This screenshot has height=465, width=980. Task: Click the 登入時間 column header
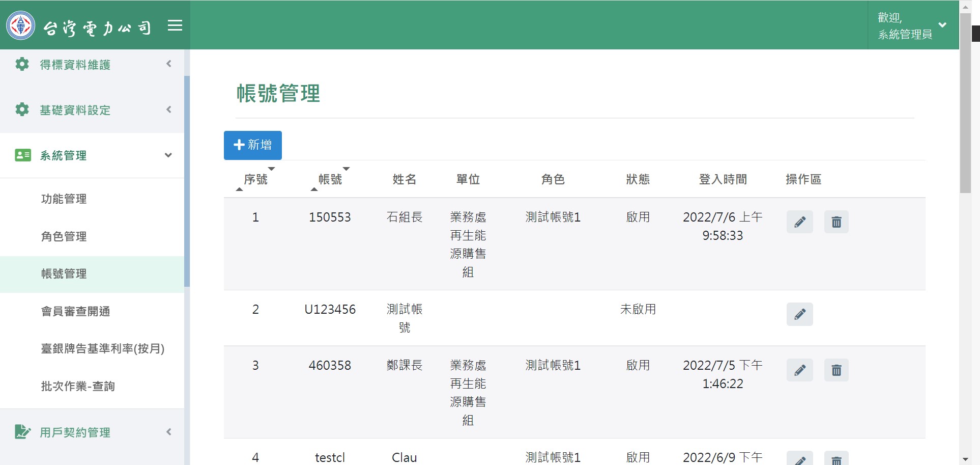point(723,179)
